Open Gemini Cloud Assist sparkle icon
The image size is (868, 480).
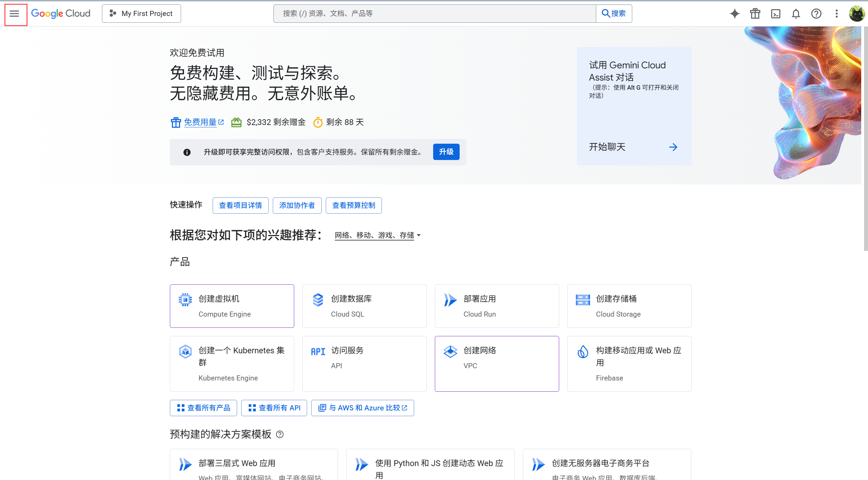point(734,14)
